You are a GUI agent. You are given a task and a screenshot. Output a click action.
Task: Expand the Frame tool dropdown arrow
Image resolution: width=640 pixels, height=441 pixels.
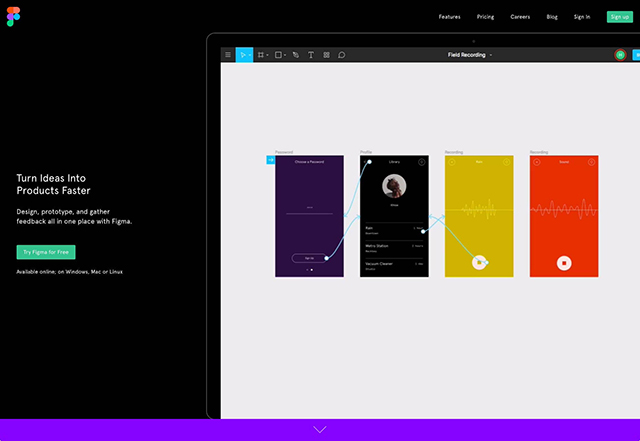(267, 55)
